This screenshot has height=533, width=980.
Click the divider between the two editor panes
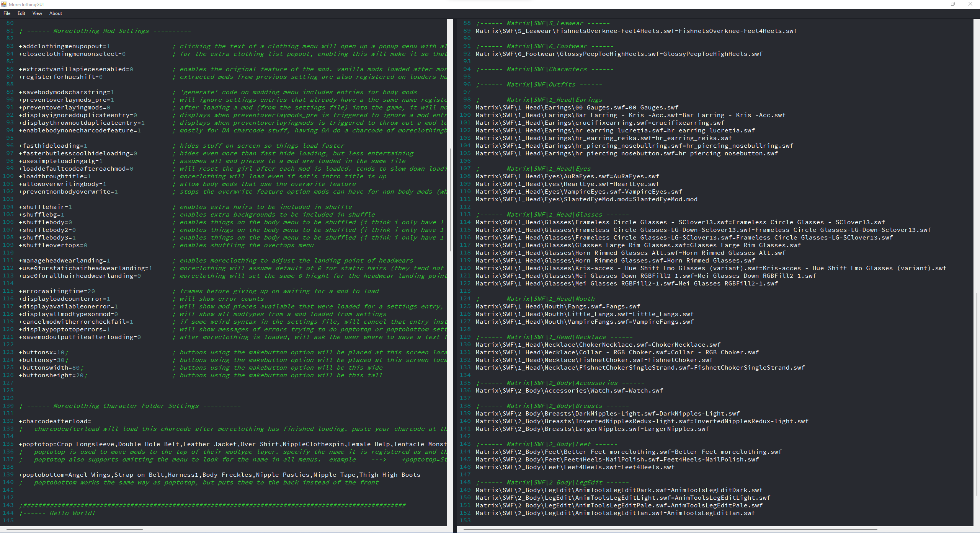pyautogui.click(x=455, y=268)
